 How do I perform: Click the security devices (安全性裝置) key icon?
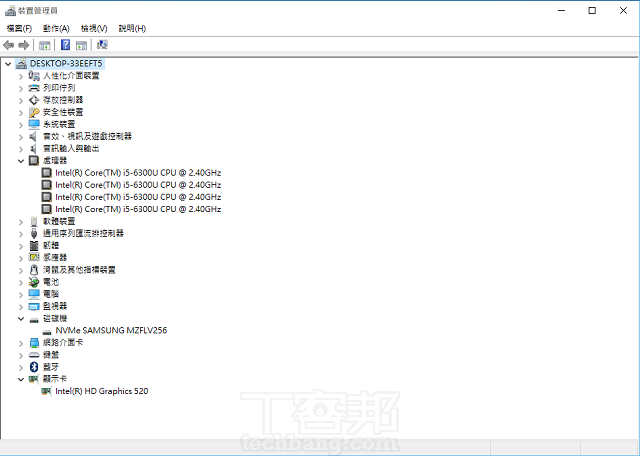34,112
